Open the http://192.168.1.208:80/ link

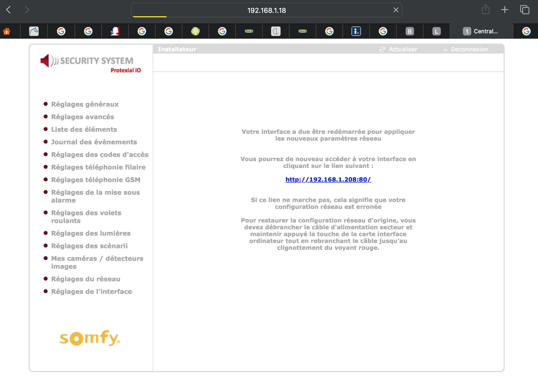click(x=328, y=179)
